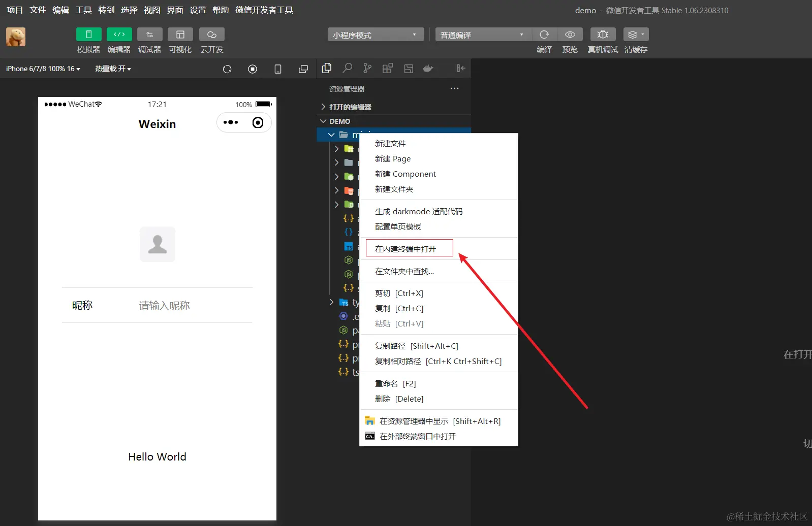The image size is (812, 526).
Task: Open the 选择 menu
Action: 129,10
